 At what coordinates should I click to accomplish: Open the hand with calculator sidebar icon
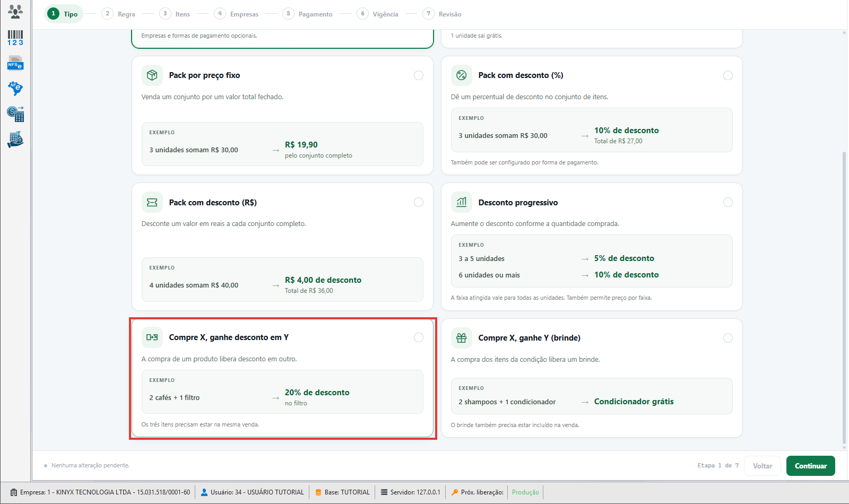click(15, 139)
